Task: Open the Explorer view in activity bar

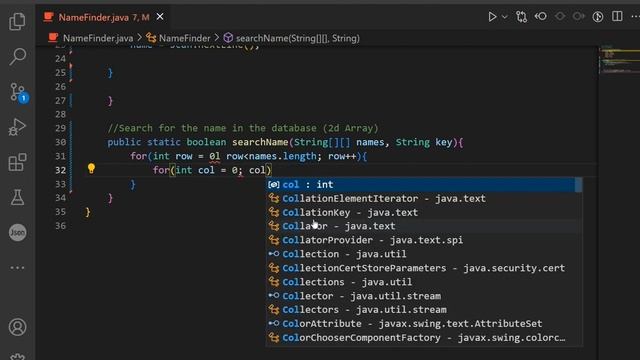Action: tap(17, 21)
